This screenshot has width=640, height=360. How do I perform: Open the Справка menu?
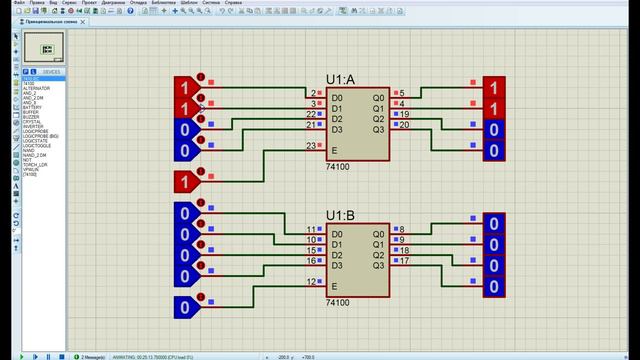click(233, 2)
